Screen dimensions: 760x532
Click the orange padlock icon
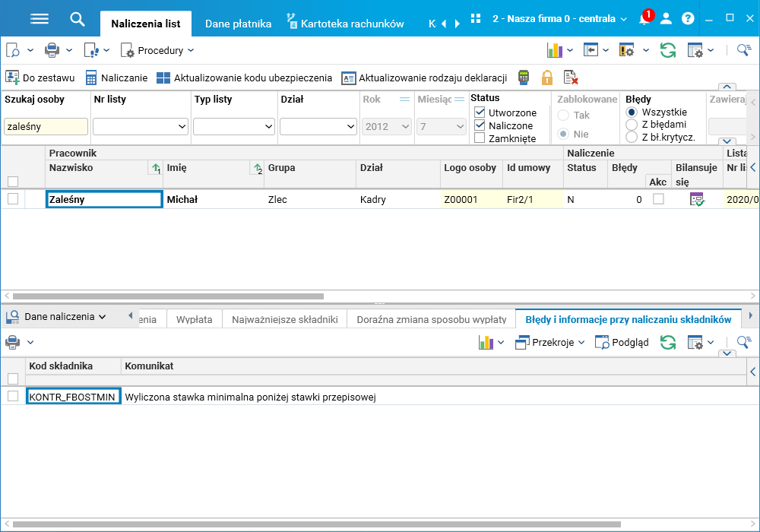tap(547, 78)
